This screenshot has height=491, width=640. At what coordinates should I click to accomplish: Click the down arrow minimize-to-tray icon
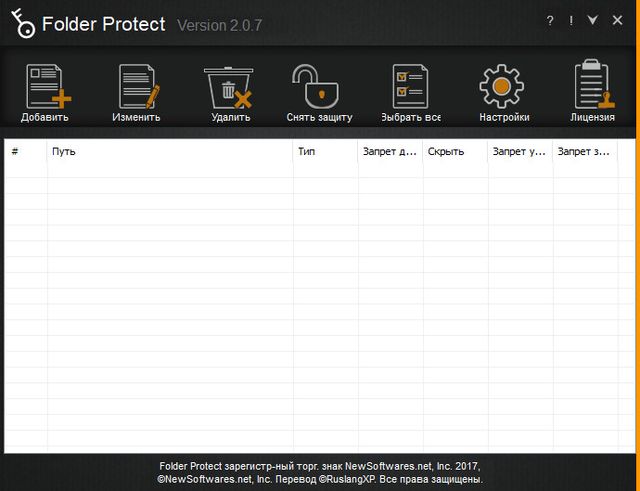pos(593,20)
